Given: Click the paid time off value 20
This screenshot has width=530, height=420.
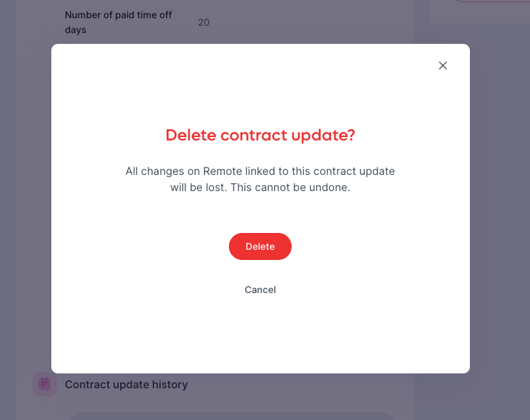Looking at the screenshot, I should (x=203, y=22).
